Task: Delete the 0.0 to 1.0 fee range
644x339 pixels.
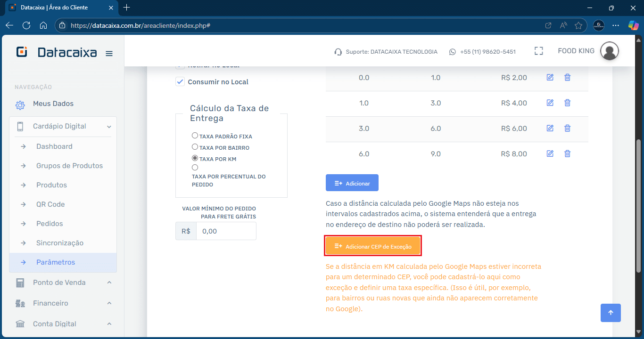Action: pos(567,77)
